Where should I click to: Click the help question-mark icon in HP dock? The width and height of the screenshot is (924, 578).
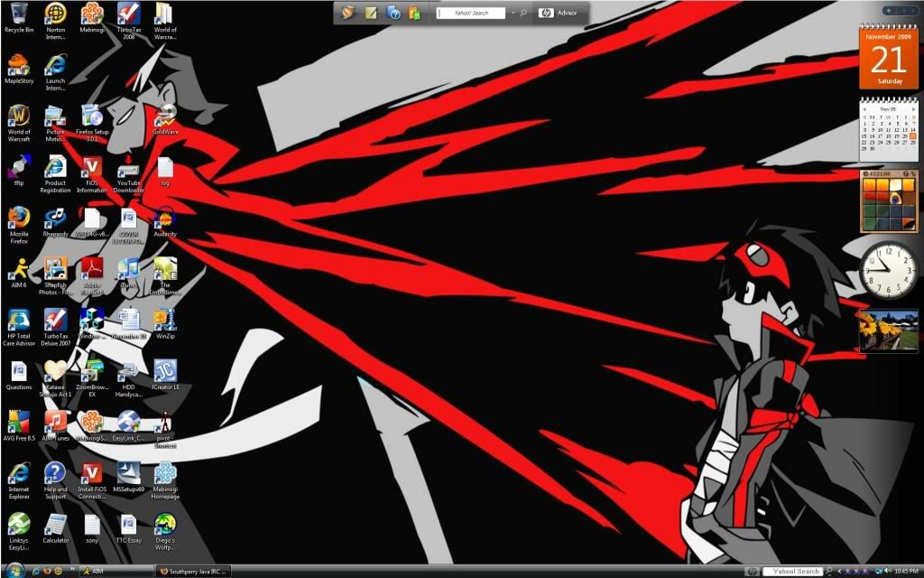point(393,13)
